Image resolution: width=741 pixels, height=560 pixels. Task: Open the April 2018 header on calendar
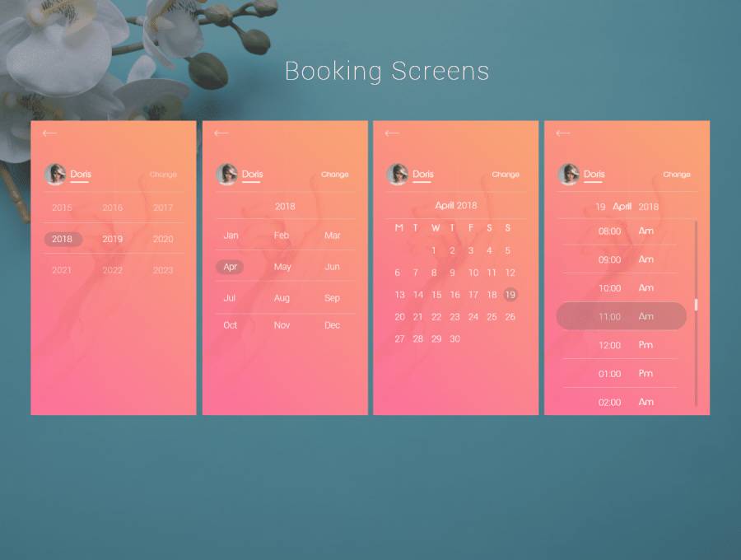pyautogui.click(x=455, y=206)
